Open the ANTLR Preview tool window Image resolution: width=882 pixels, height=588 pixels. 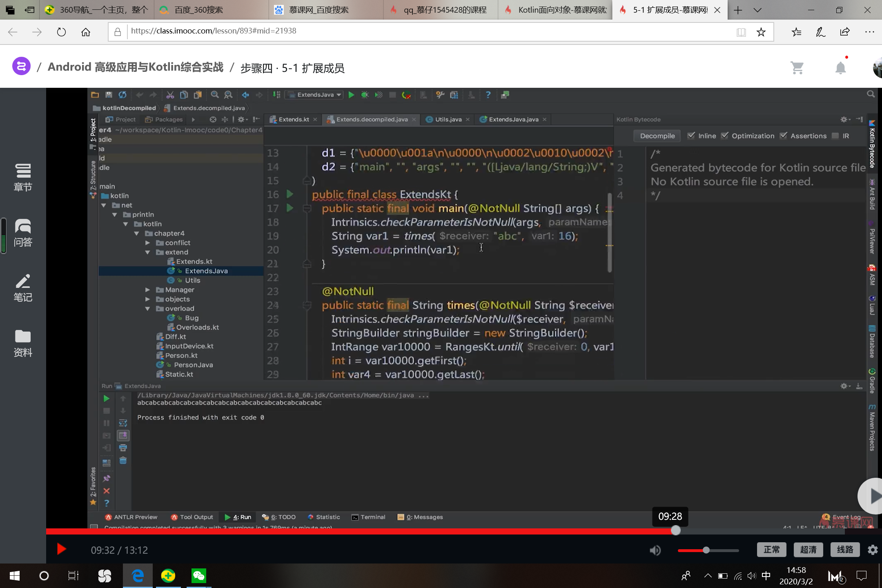pyautogui.click(x=131, y=517)
